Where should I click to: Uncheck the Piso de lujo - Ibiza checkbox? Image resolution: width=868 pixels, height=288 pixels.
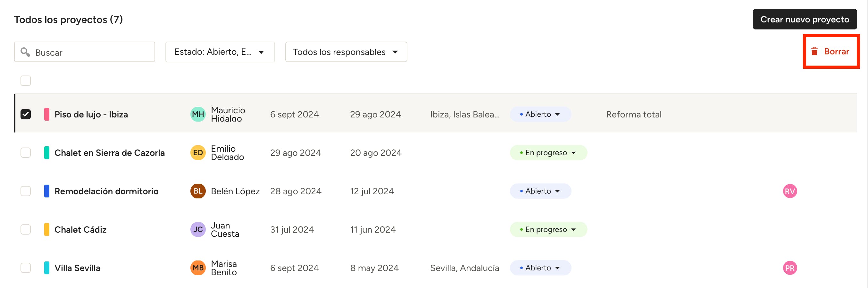click(x=26, y=114)
